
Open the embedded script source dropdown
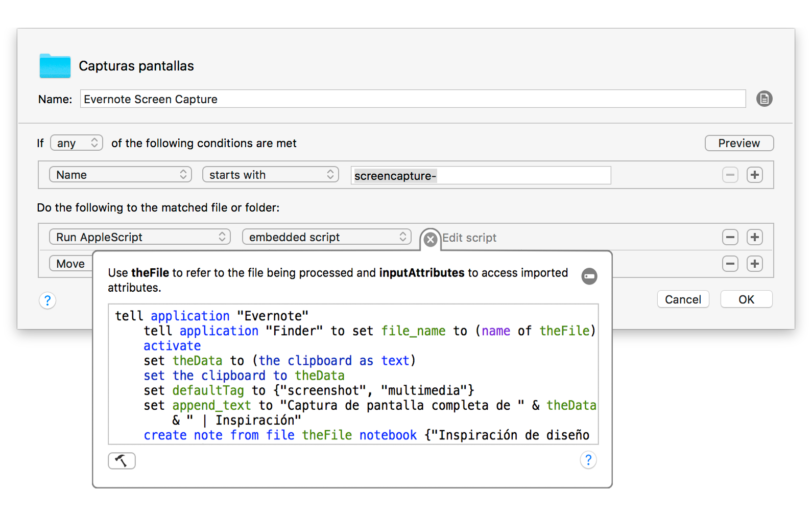coord(327,237)
